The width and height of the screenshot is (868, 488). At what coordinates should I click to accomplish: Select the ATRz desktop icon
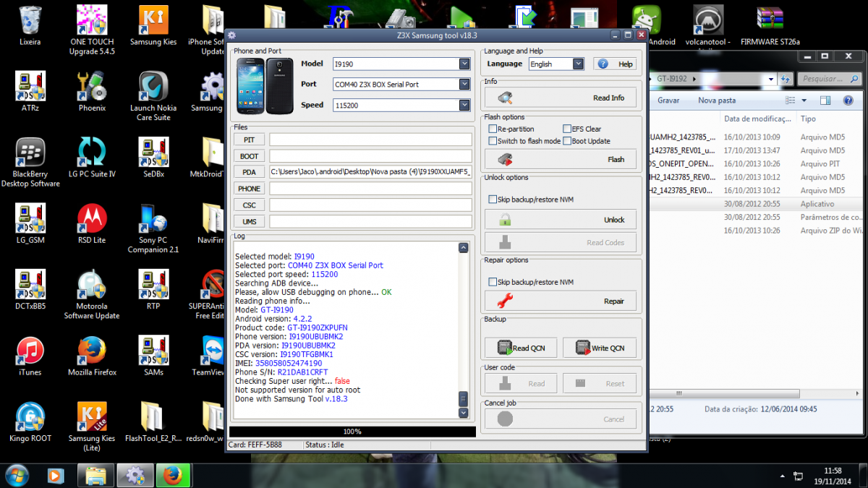coord(30,93)
